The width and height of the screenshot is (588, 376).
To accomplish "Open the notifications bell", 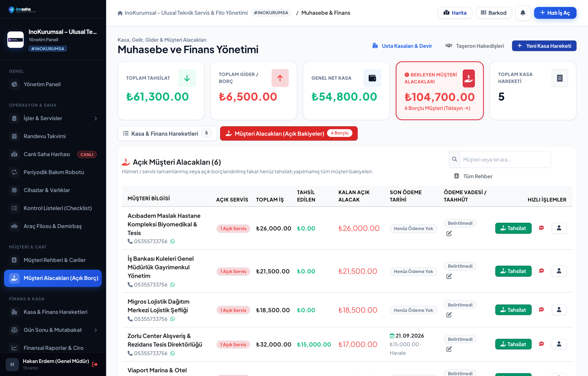I will coord(522,13).
